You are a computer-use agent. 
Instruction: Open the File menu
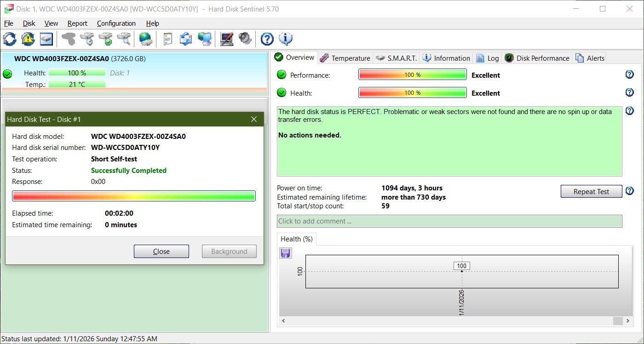(x=9, y=23)
